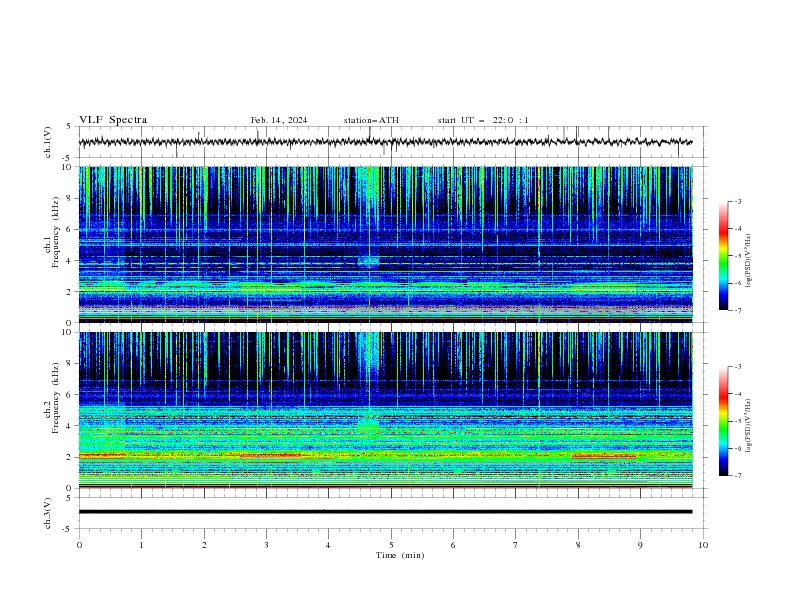Click the "2" kHz tick of ch.1 spectrogram
This screenshot has width=792, height=612.
[x=69, y=292]
